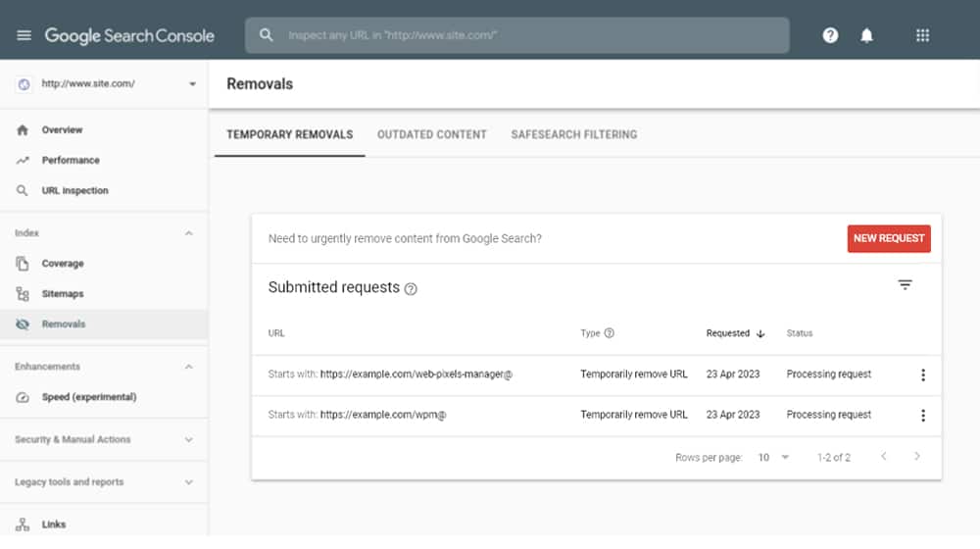The width and height of the screenshot is (980, 549).
Task: Collapse the Index section
Action: 189,233
